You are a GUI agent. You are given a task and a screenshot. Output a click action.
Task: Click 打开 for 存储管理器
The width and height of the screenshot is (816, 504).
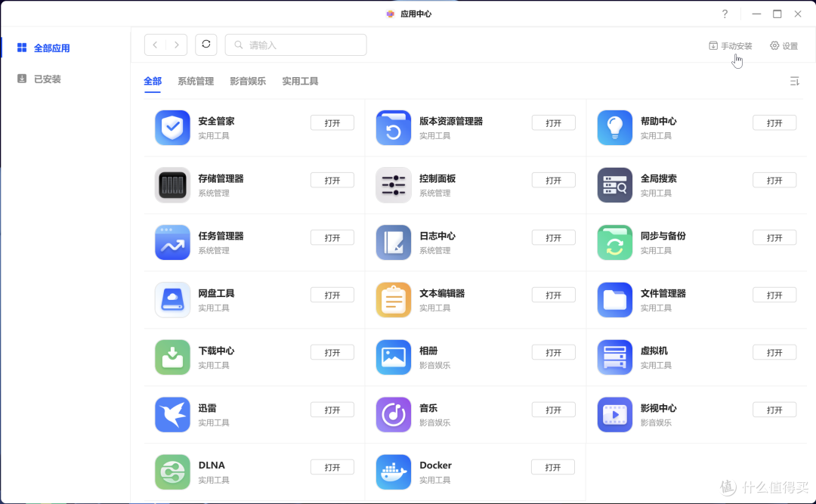(x=332, y=180)
